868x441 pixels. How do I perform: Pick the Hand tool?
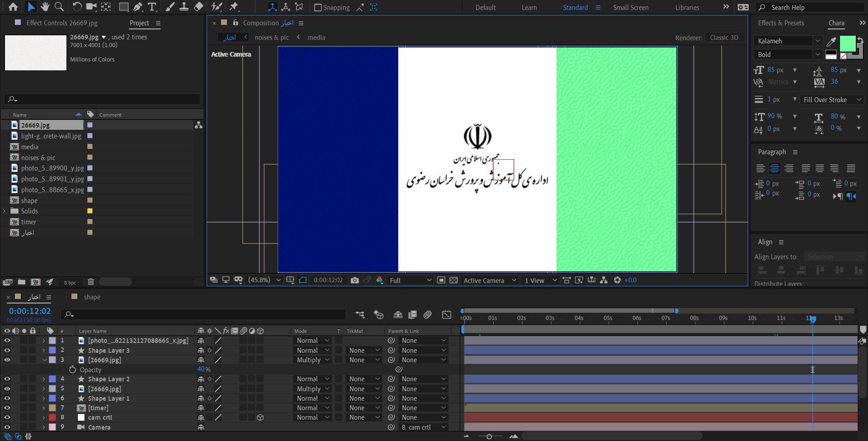click(45, 7)
